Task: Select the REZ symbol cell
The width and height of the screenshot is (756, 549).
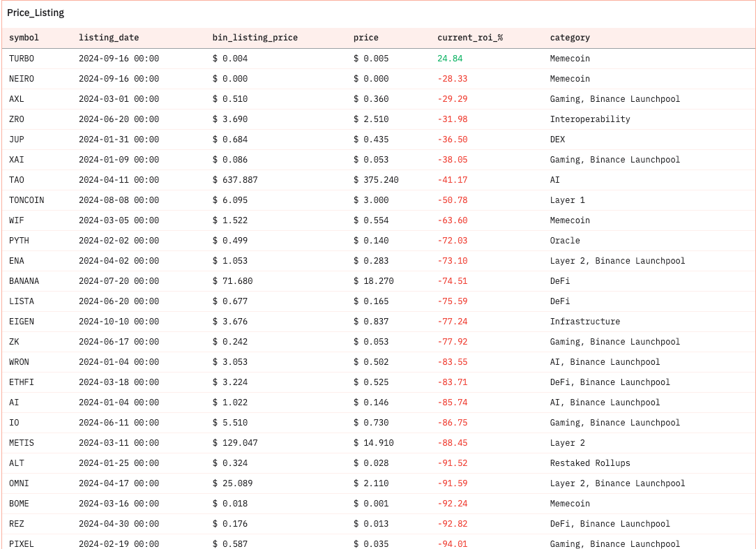Action: coord(17,525)
